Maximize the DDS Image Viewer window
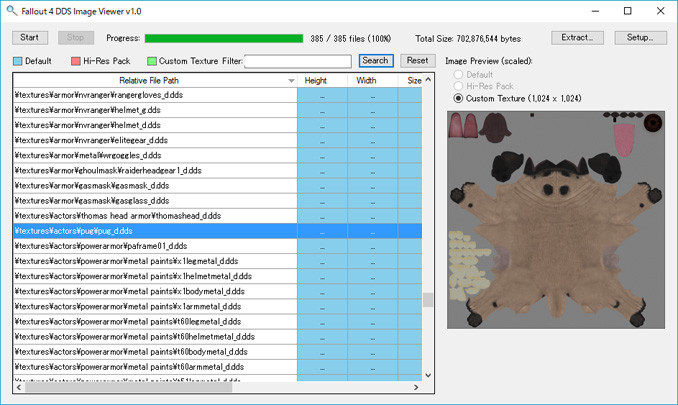This screenshot has height=405, width=678. (628, 11)
